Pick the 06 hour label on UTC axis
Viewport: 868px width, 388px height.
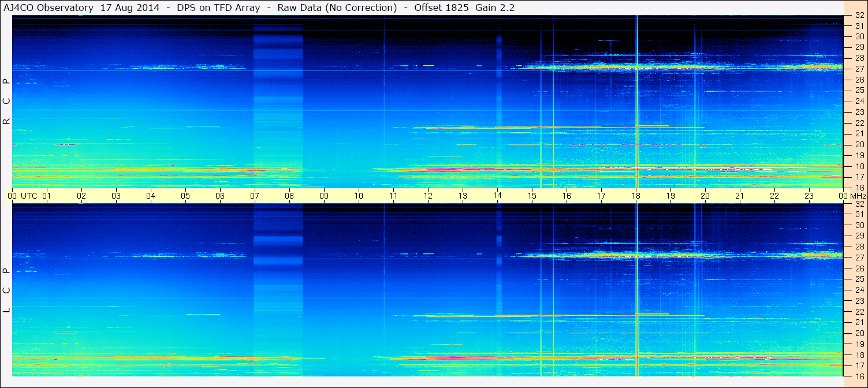click(x=220, y=196)
